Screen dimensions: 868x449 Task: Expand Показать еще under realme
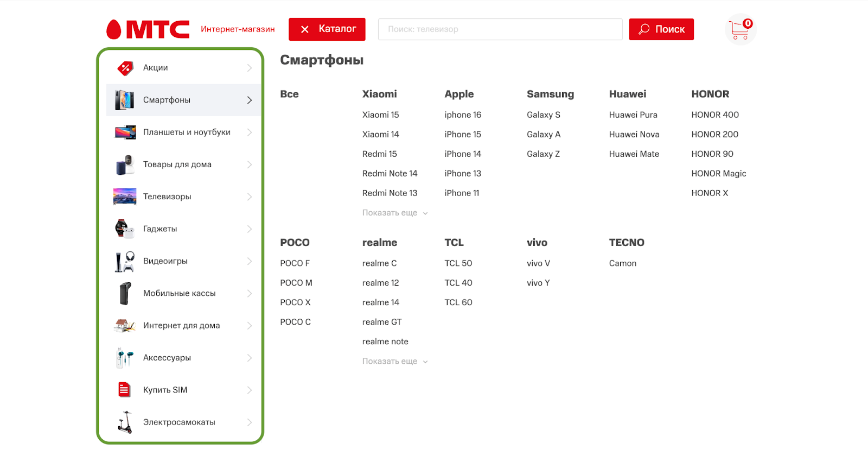(x=394, y=361)
